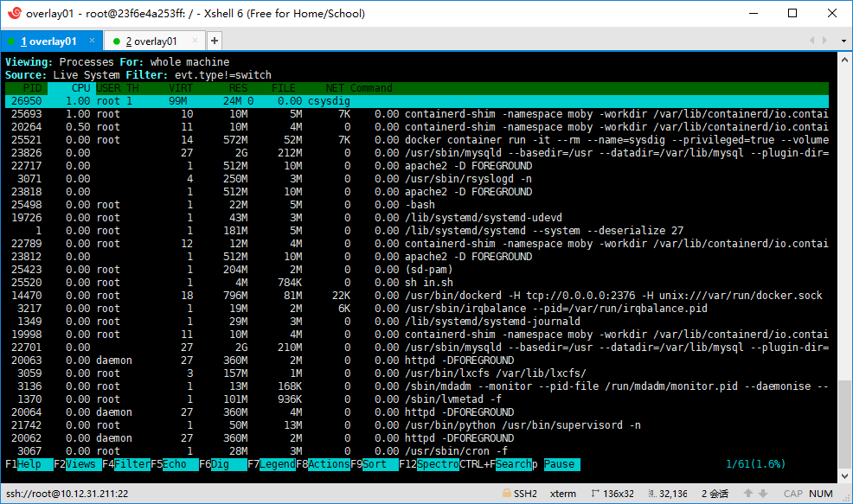Screen dimensions: 853x504
Task: Click the status bar down arrow icon
Action: (763, 493)
